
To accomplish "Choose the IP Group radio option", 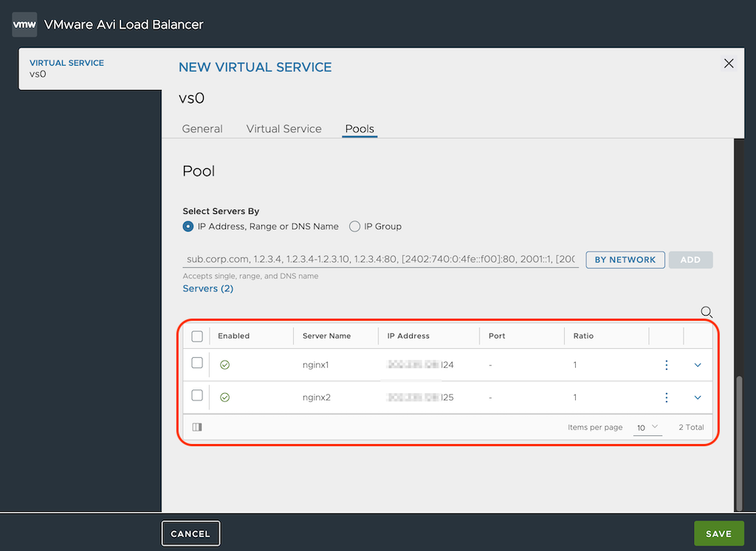I will tap(355, 226).
